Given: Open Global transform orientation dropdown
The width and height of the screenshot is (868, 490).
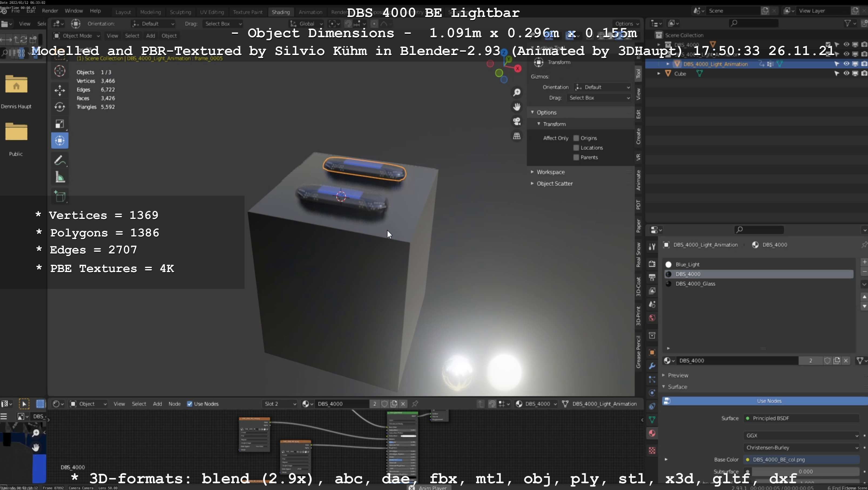Looking at the screenshot, I should pyautogui.click(x=307, y=23).
